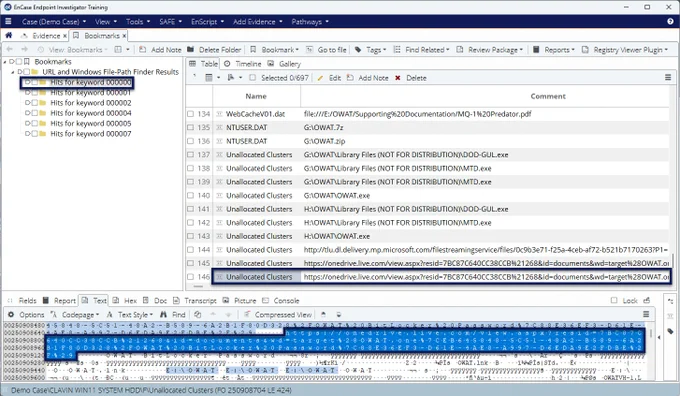The width and height of the screenshot is (680, 396).
Task: Click the Tags label icon
Action: 358,49
